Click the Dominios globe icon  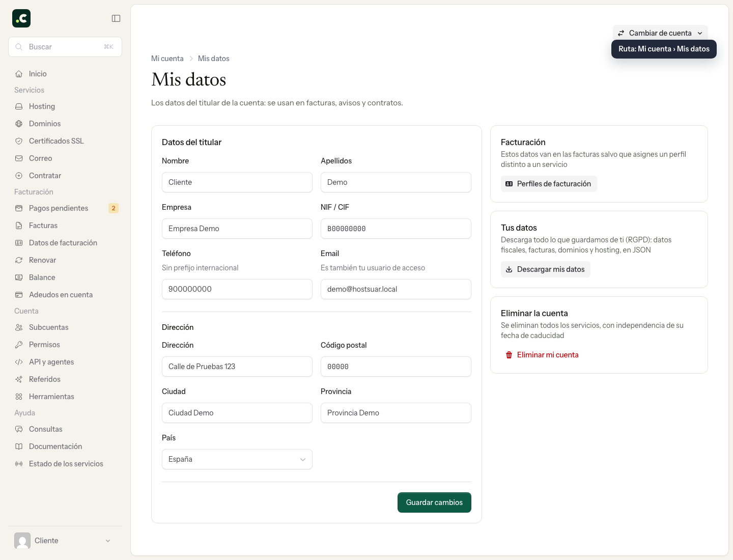click(19, 124)
